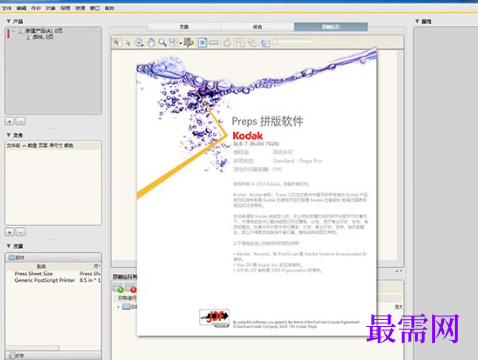This screenshot has width=478, height=360.
Task: Select the highlighted press runs tab
Action: 331,27
